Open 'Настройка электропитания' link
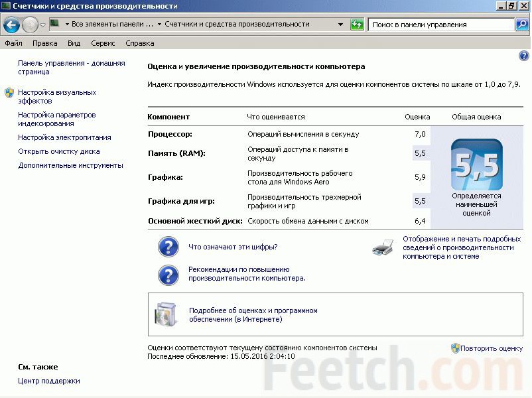The height and width of the screenshot is (398, 532). (x=64, y=137)
